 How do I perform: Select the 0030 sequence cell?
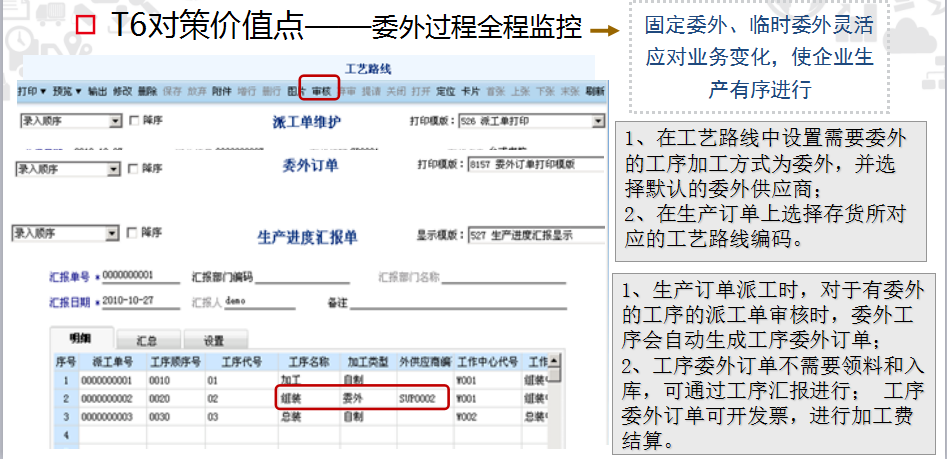coord(176,417)
